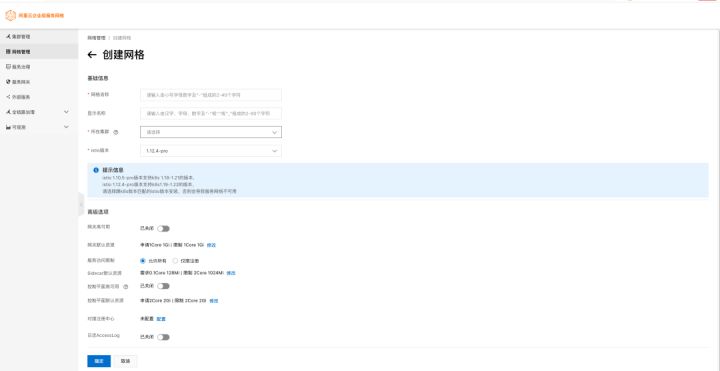Click the 网格管理 sidebar icon
The width and height of the screenshot is (720, 371).
(8, 51)
